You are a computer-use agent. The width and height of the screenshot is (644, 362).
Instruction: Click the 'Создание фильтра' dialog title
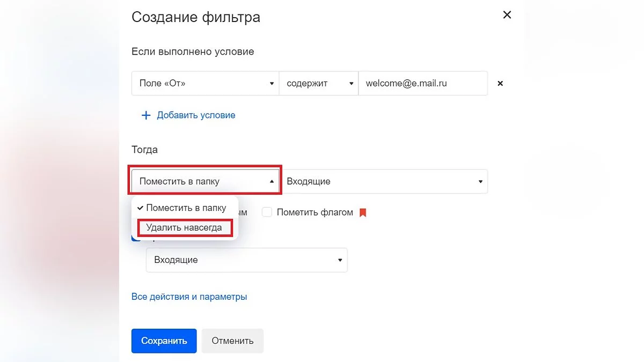point(196,17)
